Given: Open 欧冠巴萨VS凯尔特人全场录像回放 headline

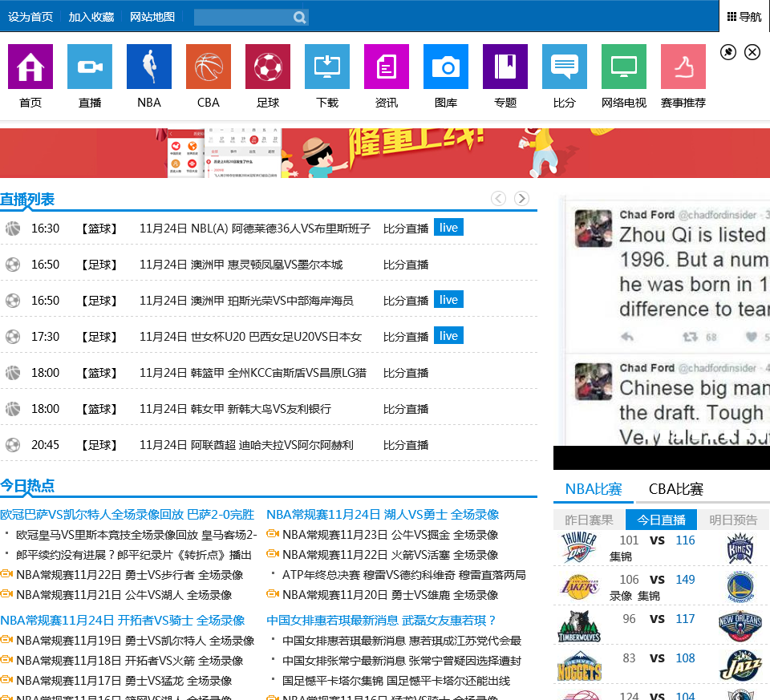Looking at the screenshot, I should pos(128,515).
